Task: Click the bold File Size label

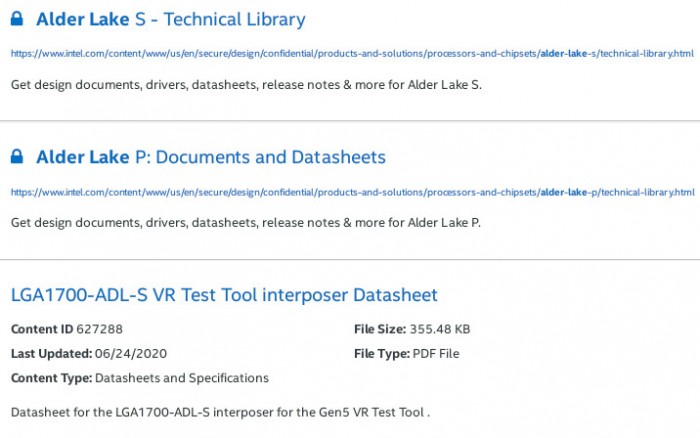Action: click(x=380, y=329)
